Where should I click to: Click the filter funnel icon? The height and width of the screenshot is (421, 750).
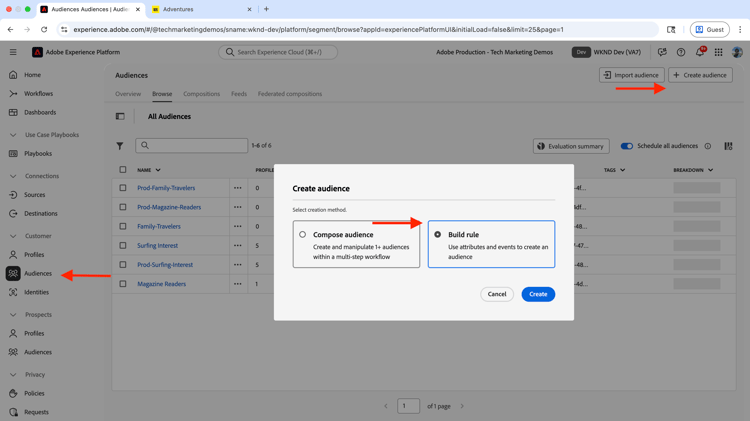click(120, 146)
